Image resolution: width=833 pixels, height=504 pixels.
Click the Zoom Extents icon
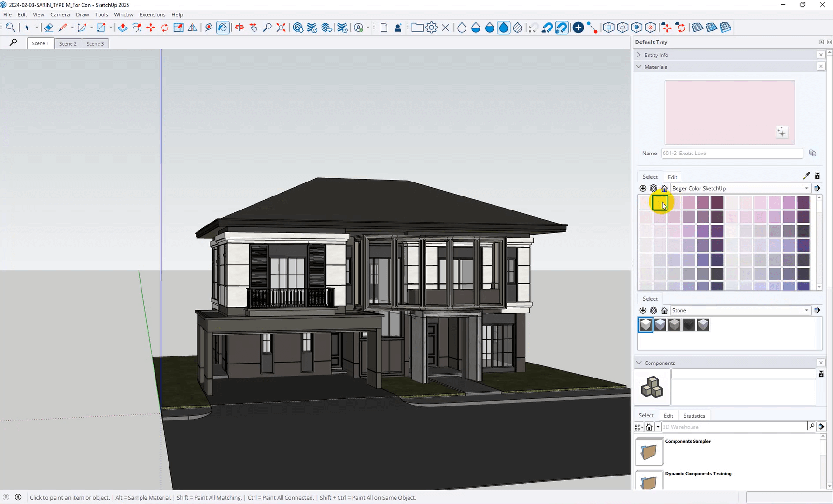coord(281,28)
